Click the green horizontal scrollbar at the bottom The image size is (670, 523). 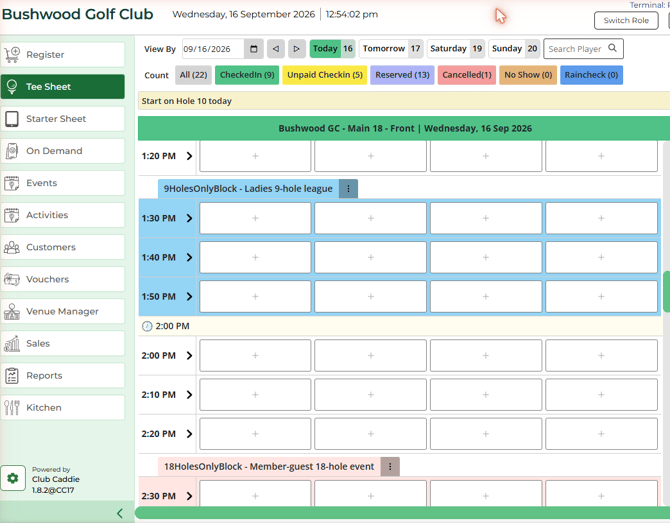click(x=403, y=512)
